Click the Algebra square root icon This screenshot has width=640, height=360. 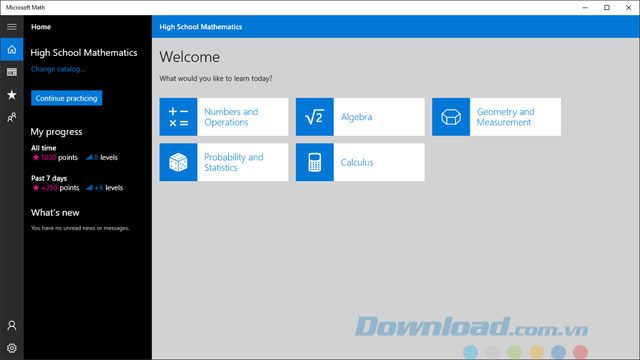(x=315, y=117)
